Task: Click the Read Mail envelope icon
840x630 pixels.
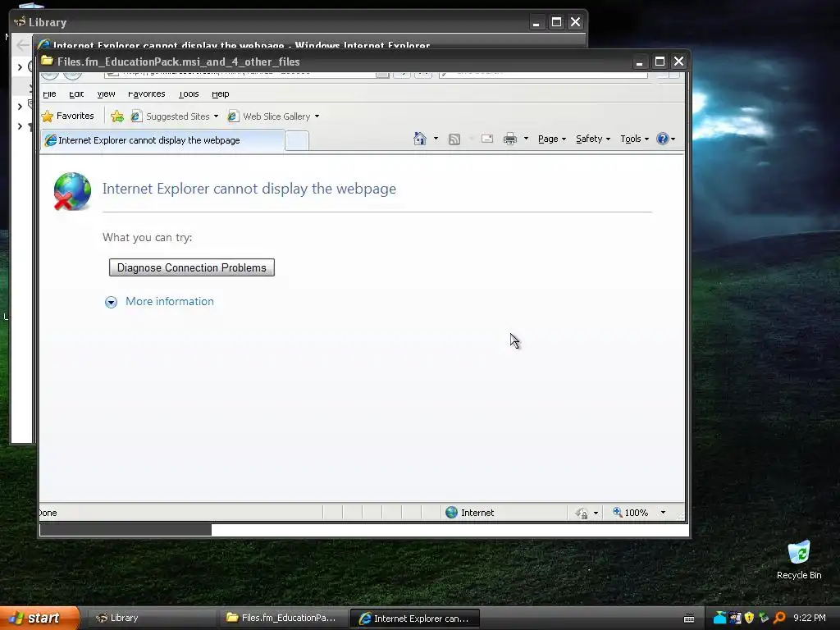Action: 487,139
